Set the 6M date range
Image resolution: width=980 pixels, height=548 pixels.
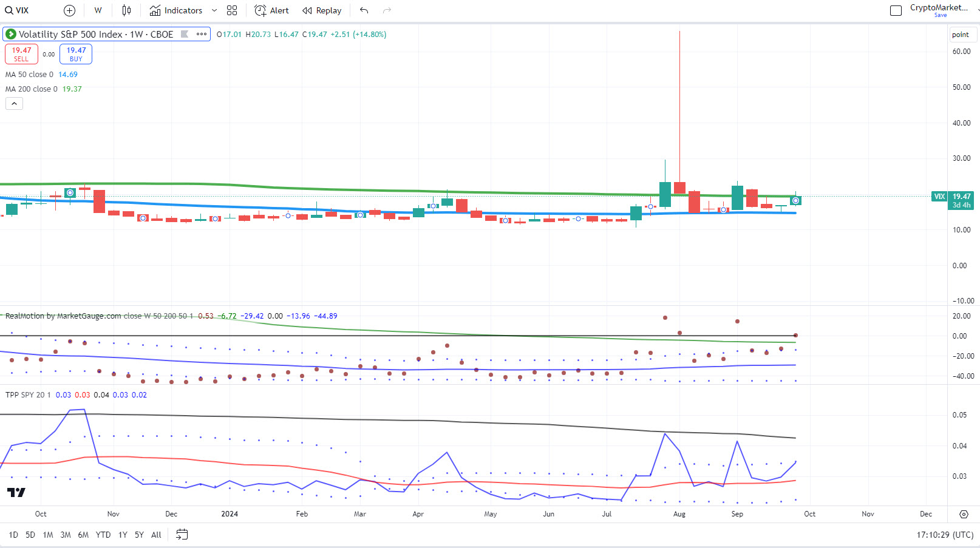tap(83, 535)
